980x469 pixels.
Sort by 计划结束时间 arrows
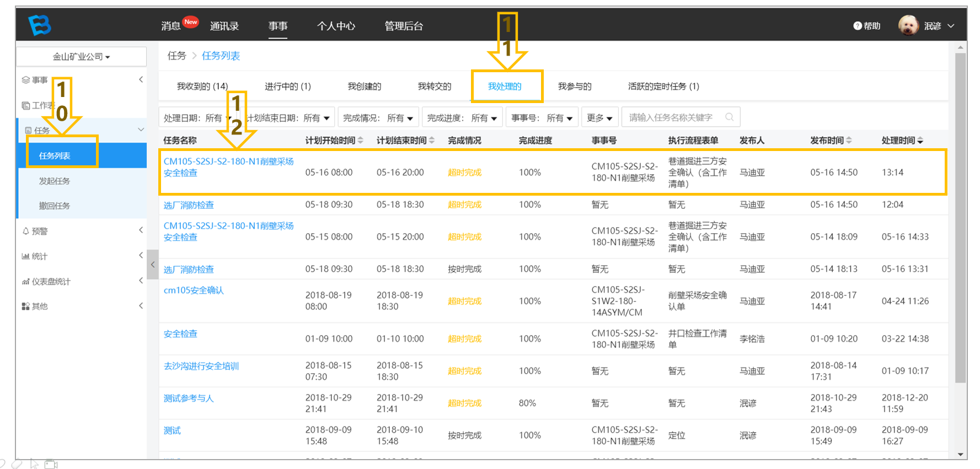[432, 141]
